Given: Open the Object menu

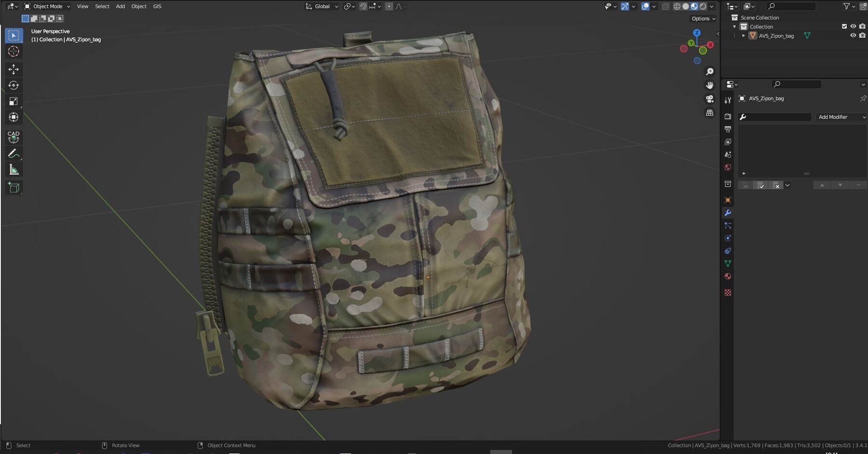Looking at the screenshot, I should (139, 6).
